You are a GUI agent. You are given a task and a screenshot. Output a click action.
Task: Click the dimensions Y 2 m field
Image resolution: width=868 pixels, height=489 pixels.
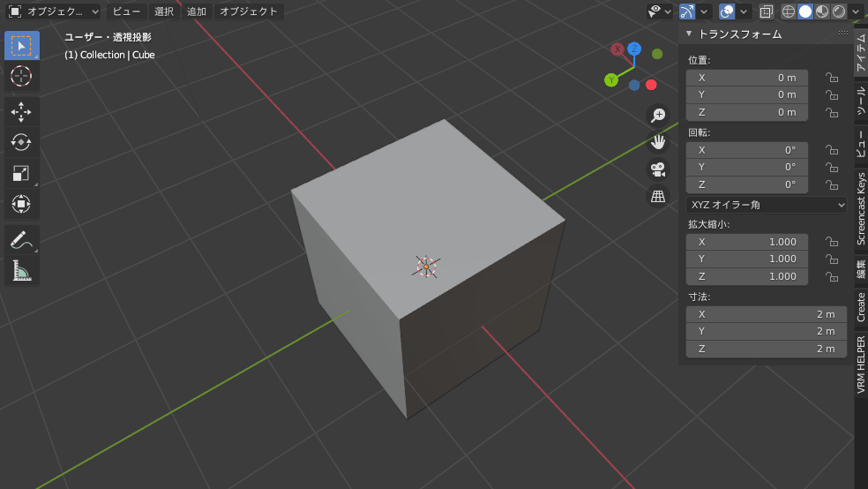click(767, 331)
